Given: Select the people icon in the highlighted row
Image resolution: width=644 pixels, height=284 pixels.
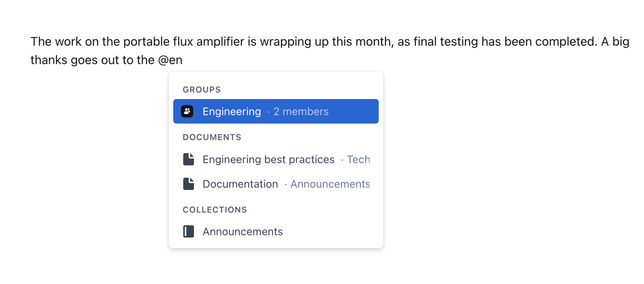Looking at the screenshot, I should pyautogui.click(x=187, y=111).
